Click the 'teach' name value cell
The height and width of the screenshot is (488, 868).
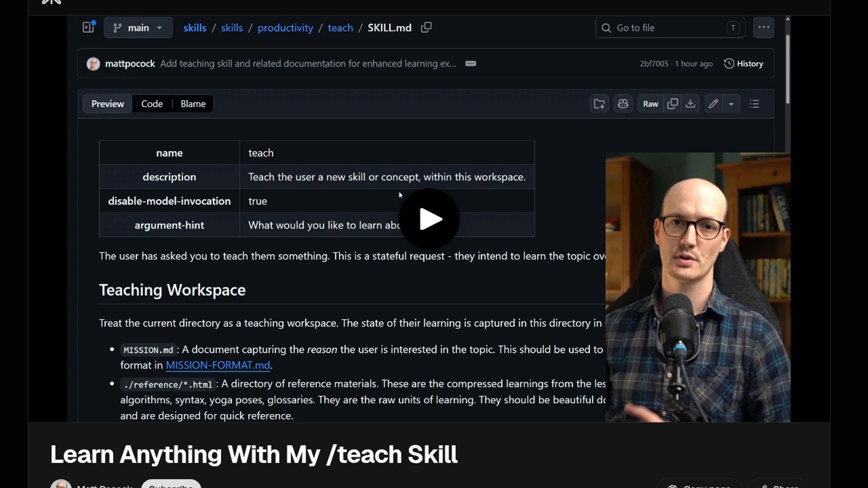click(387, 153)
